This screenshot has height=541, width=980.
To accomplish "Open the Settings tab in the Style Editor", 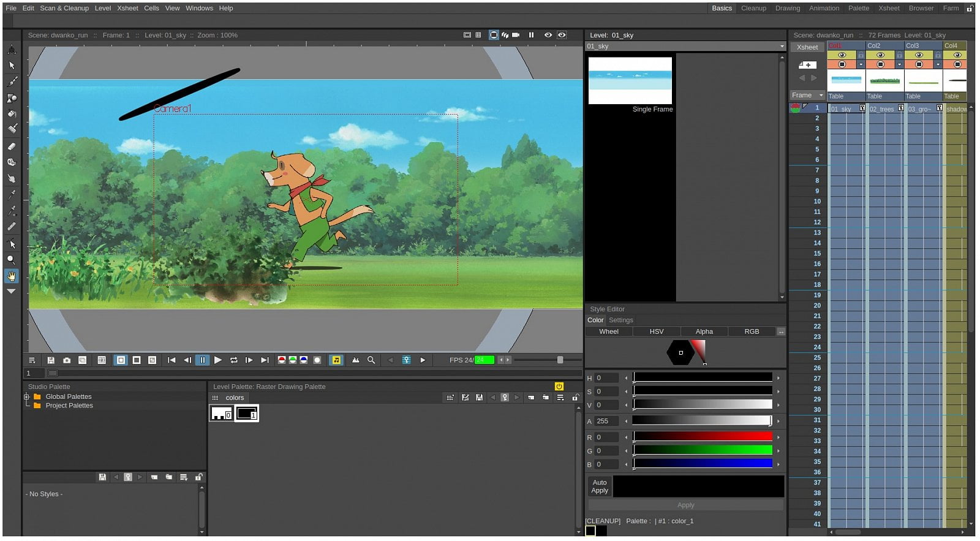I will pos(620,320).
